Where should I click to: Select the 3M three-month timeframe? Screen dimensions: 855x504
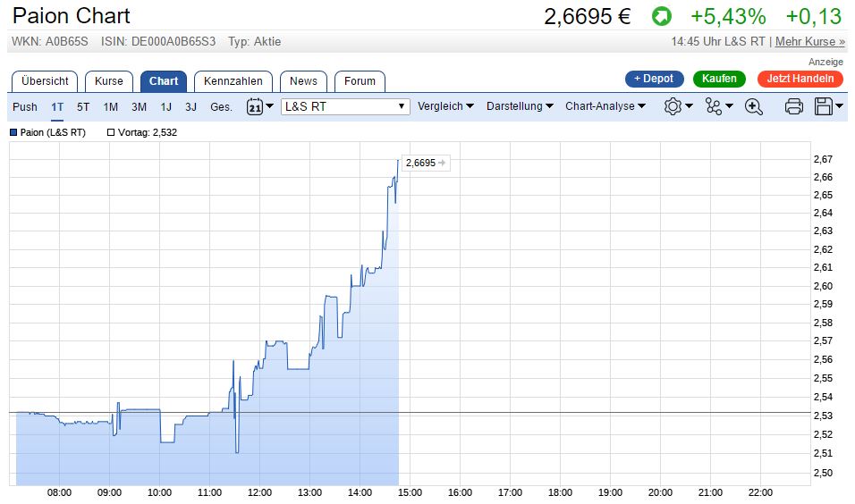pos(139,107)
